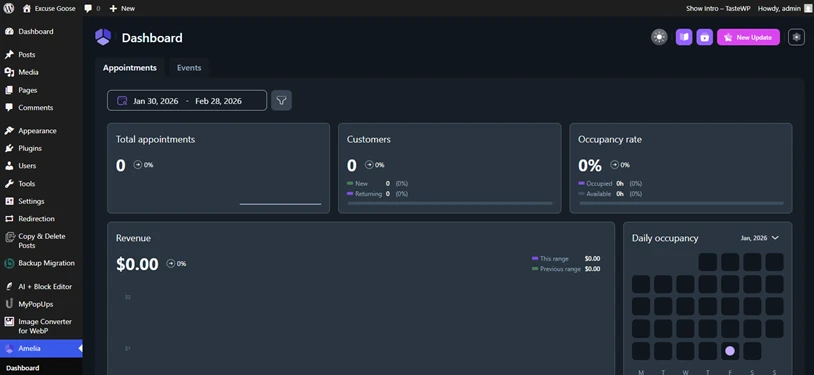Image resolution: width=814 pixels, height=375 pixels.
Task: Click the Total appointments heading
Action: click(155, 139)
